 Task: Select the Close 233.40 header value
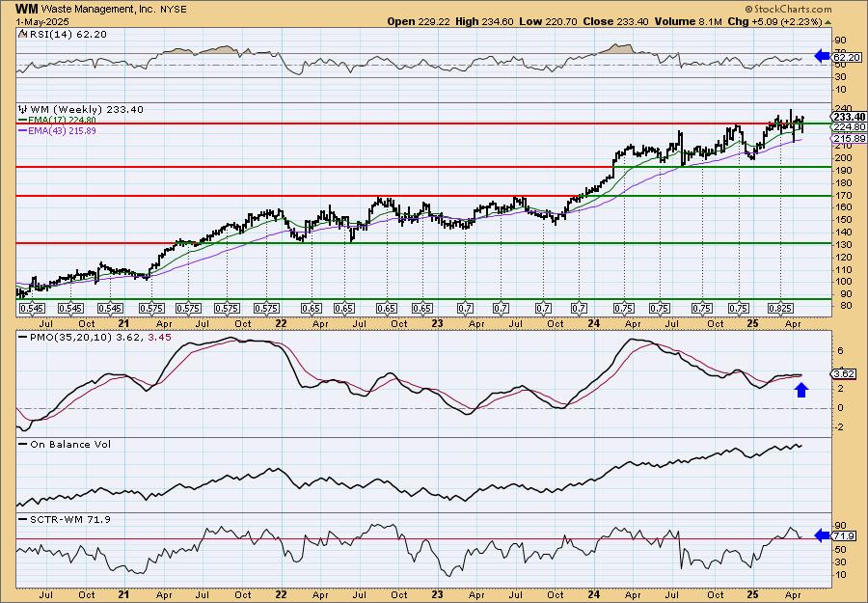[x=615, y=21]
